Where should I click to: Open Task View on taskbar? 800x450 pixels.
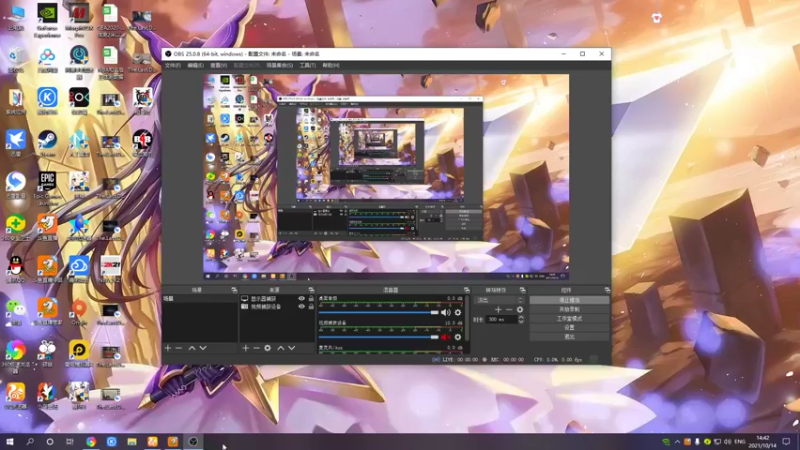70,442
